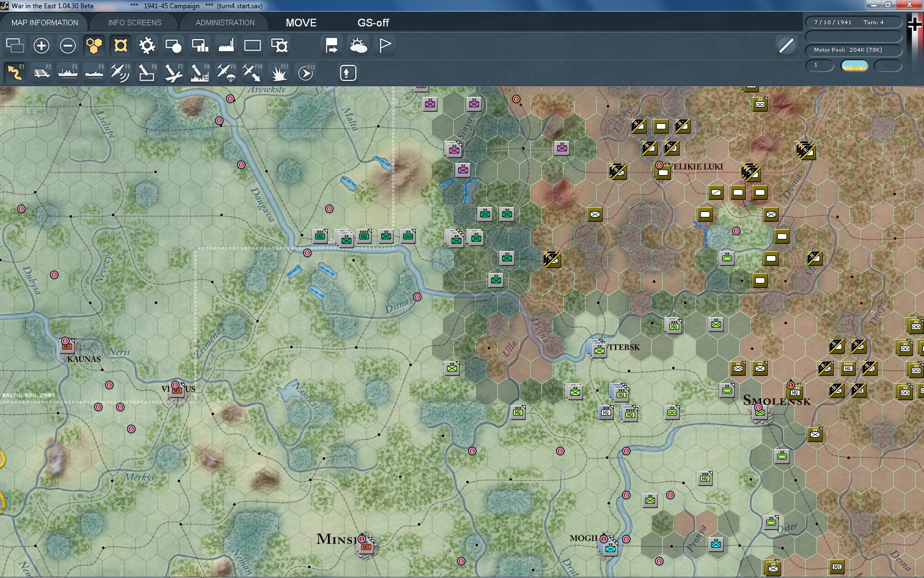Click the rectangle-with-gear toolbar icon
Viewport: 924px width, 578px height.
[x=279, y=45]
